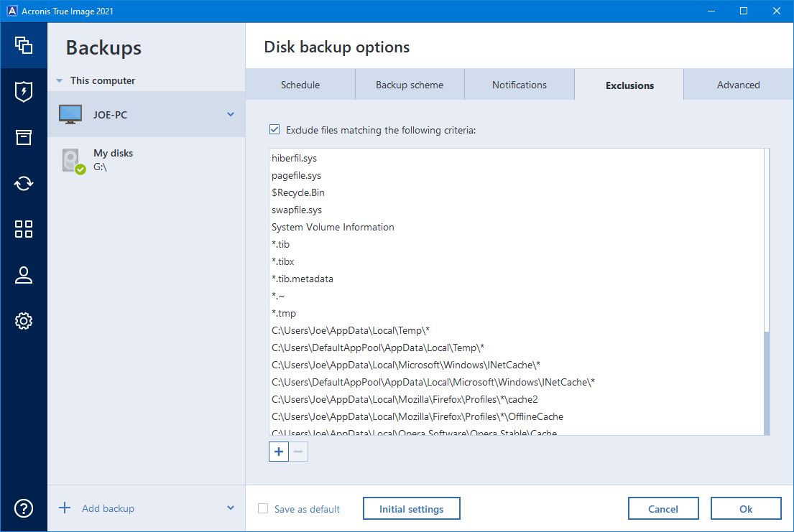
Task: Click the Add backup label
Action: pyautogui.click(x=108, y=508)
